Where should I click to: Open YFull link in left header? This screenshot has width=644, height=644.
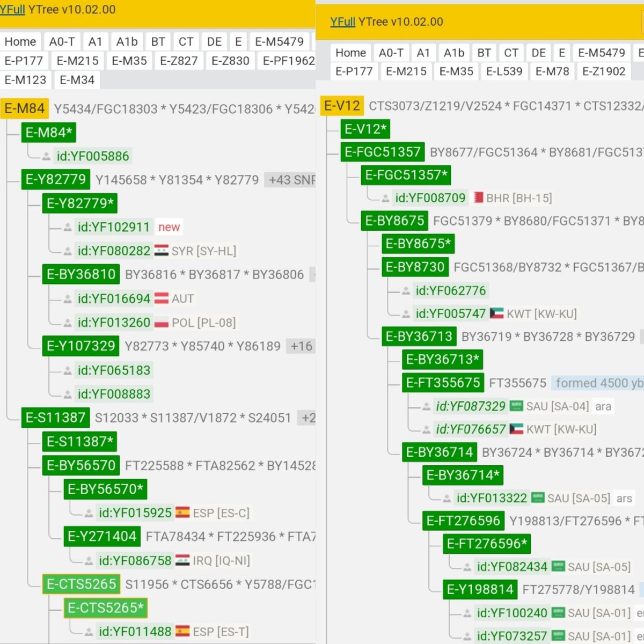pos(12,10)
